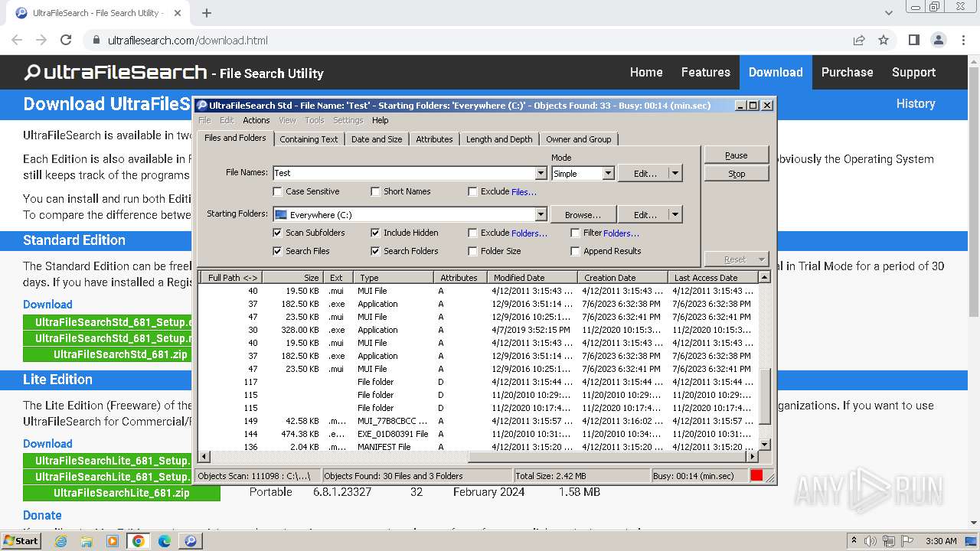Switch to the Date and Size tab
The height and width of the screenshot is (551, 980).
tap(377, 139)
